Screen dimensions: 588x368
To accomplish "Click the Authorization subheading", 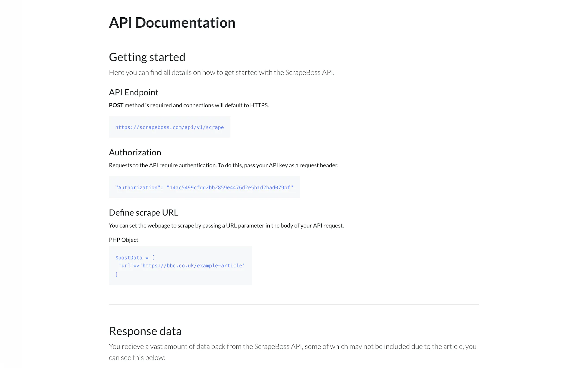I will click(x=135, y=152).
